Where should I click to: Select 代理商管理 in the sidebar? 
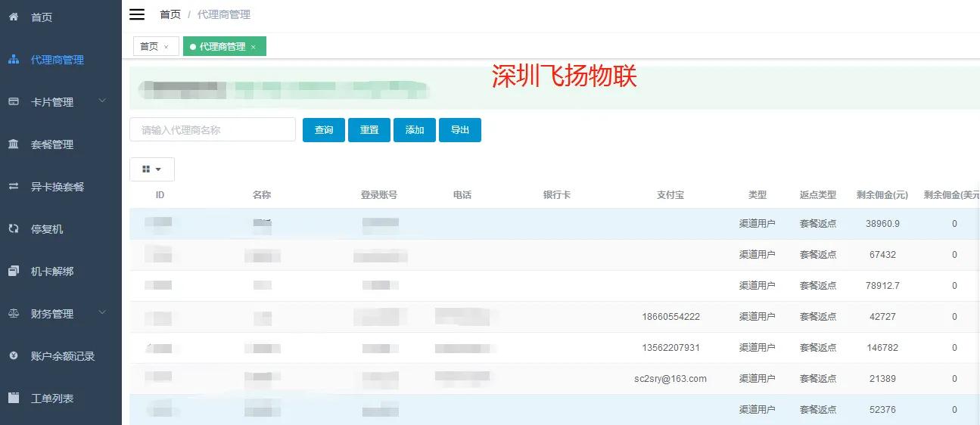pyautogui.click(x=58, y=60)
